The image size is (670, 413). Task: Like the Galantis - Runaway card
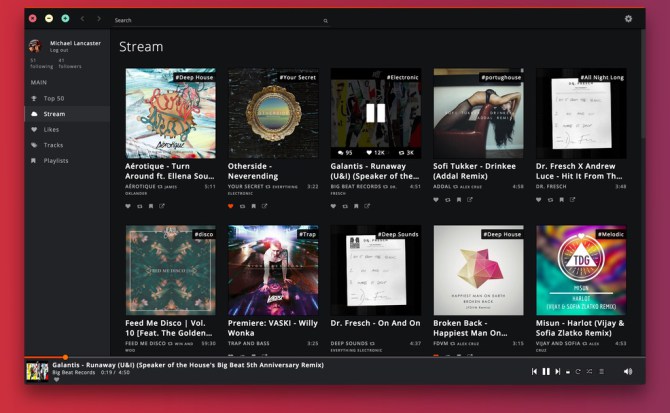(333, 206)
